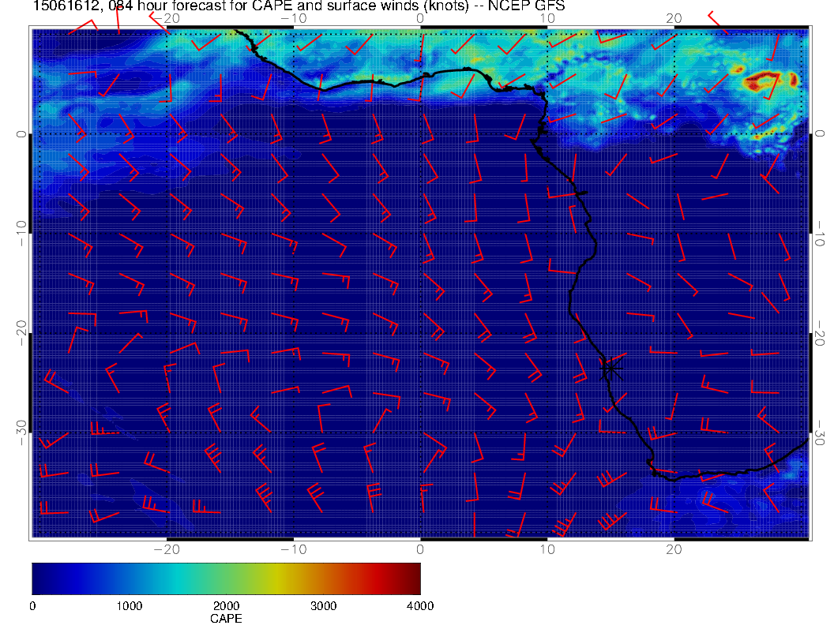Screen dimensions: 834x644
Task: Click the -30 latitude label on the left axis
Action: 21,430
